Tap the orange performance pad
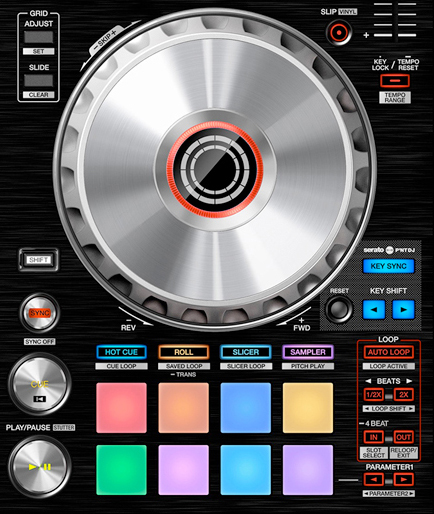Screen dimensions: 434x514 click(184, 408)
